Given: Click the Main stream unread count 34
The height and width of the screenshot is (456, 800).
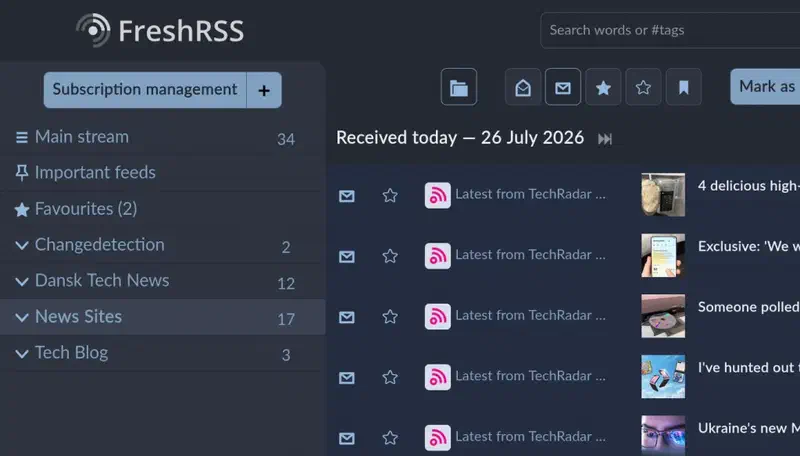Looking at the screenshot, I should pos(286,139).
